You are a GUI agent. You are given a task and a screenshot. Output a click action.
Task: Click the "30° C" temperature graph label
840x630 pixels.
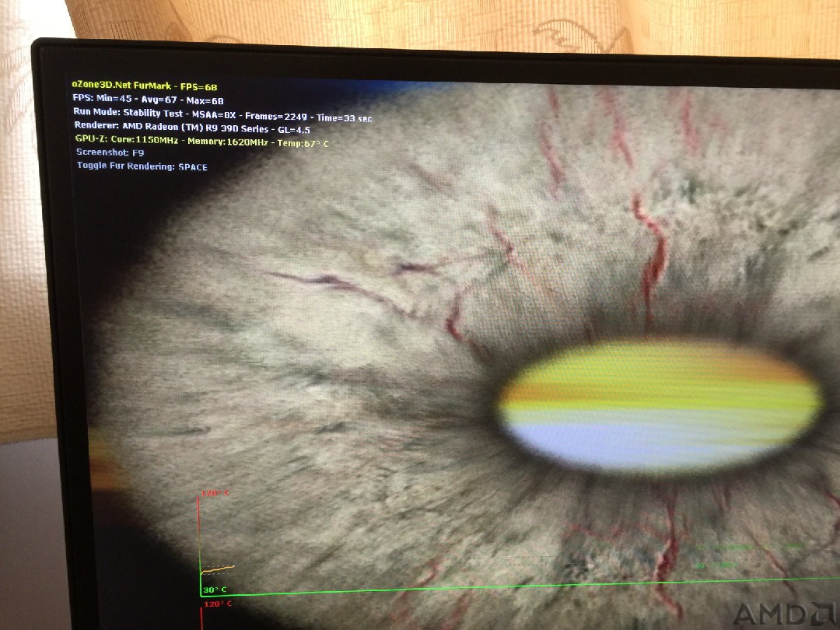(215, 590)
